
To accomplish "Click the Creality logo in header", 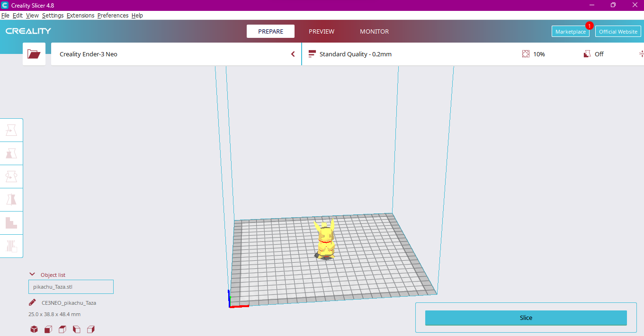I will point(28,31).
